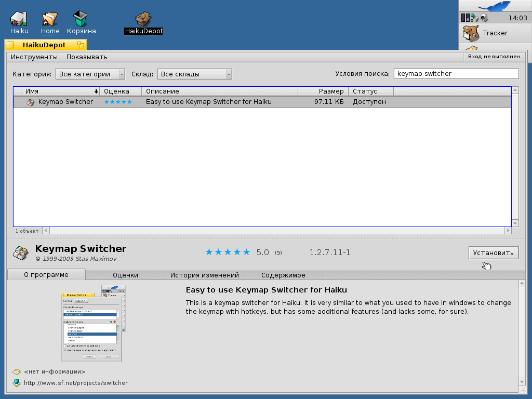The height and width of the screenshot is (399, 532).
Task: Click the package list scroll up arrow
Action: (x=515, y=90)
